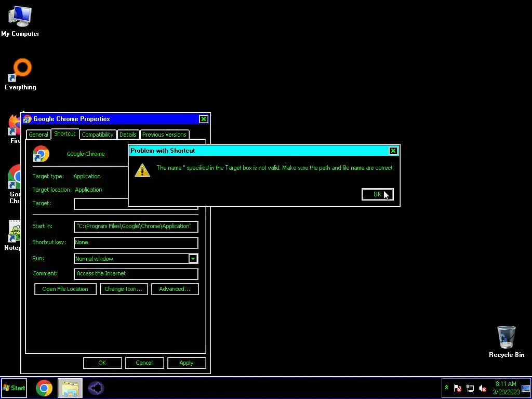Confirm Properties with the OK button
The height and width of the screenshot is (399, 532).
click(x=102, y=363)
